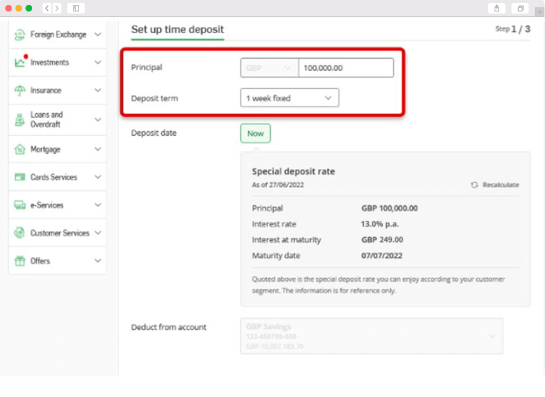Expand Cards Services chevron
Image resolution: width=545 pixels, height=397 pixels.
click(98, 177)
